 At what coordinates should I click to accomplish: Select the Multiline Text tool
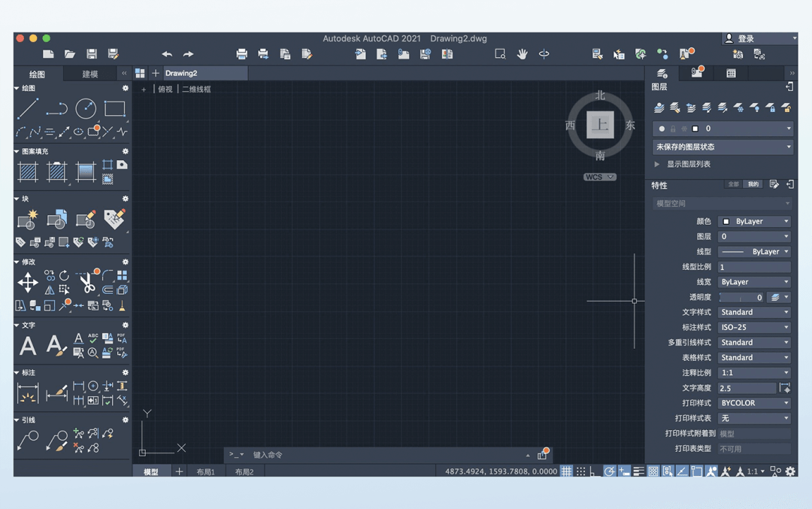(28, 345)
